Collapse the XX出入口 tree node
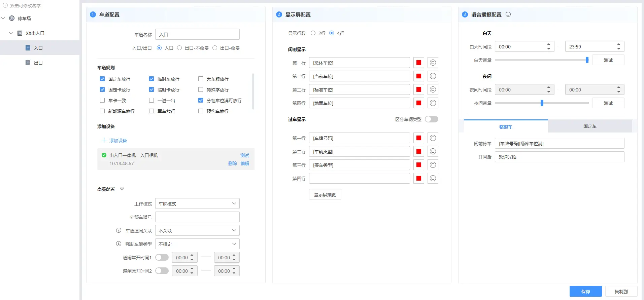The height and width of the screenshot is (300, 644). pos(11,33)
